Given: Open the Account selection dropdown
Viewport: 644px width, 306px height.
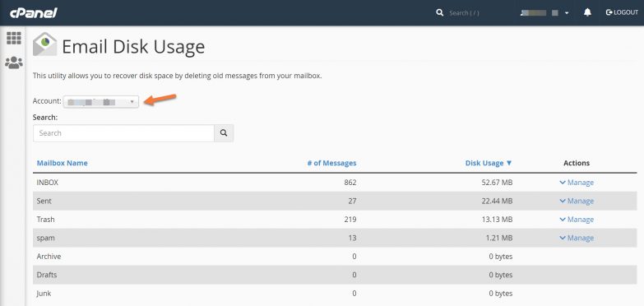Looking at the screenshot, I should click(x=101, y=101).
